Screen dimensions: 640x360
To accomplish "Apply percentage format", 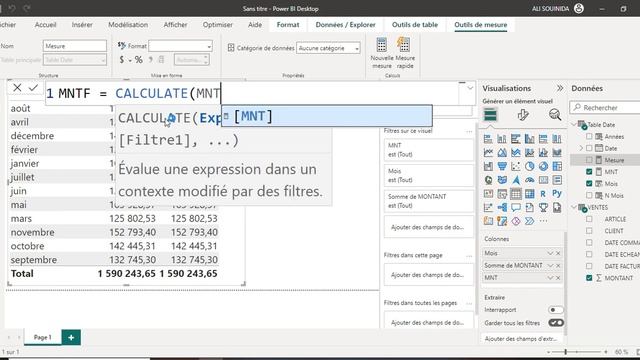I will (x=139, y=60).
